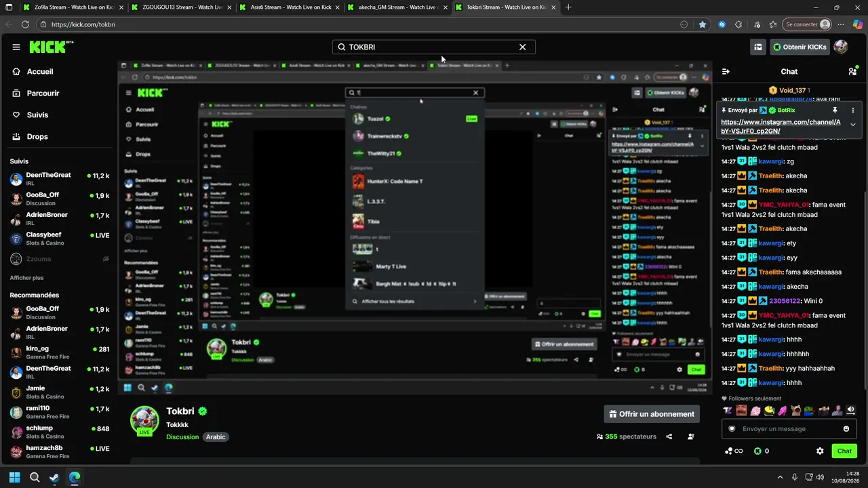
Task: Open Windows taskbar search
Action: pyautogui.click(x=35, y=477)
